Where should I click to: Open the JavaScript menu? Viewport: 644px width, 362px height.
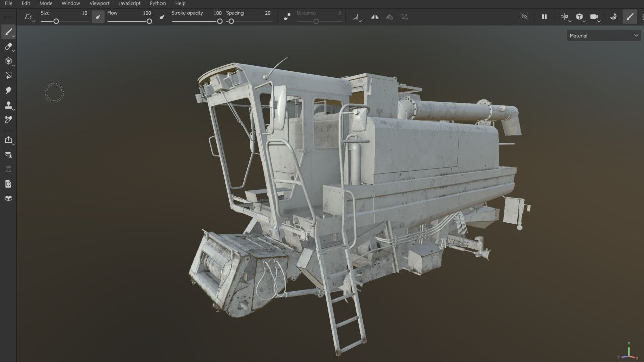[x=130, y=3]
